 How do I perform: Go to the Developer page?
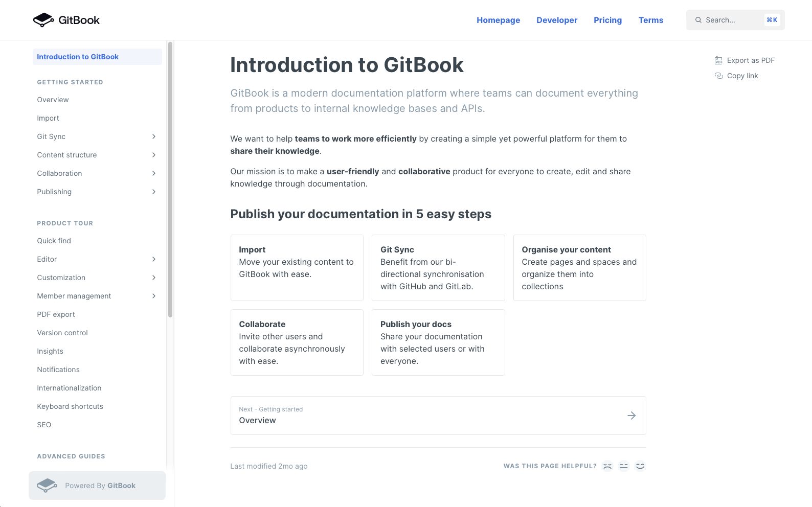point(557,20)
